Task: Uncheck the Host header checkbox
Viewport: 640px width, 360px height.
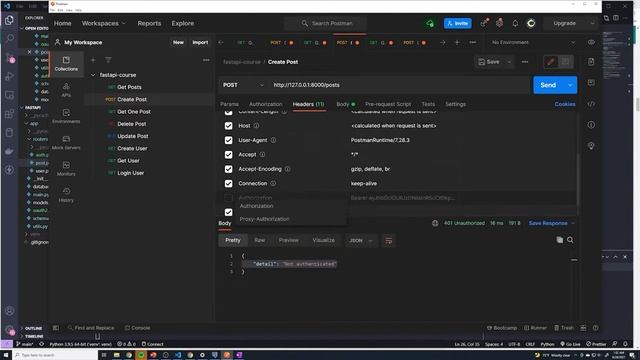Action: coord(229,126)
